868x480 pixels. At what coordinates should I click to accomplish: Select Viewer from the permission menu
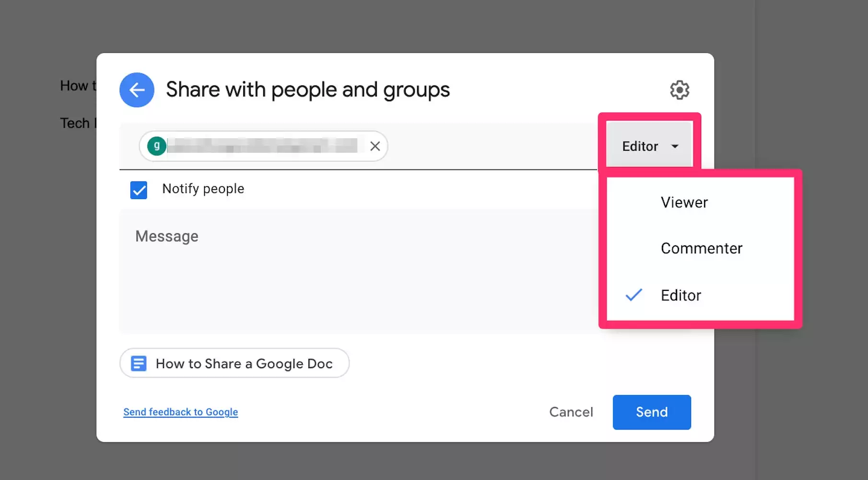tap(684, 203)
